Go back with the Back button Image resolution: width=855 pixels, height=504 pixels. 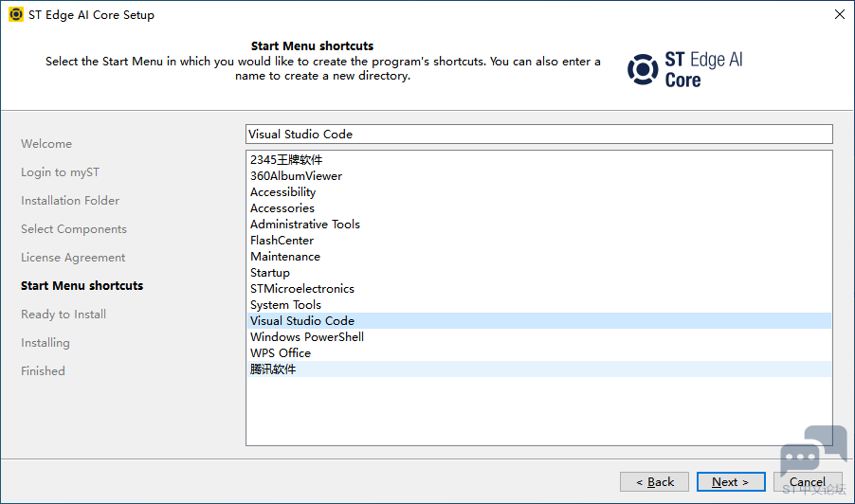point(654,482)
